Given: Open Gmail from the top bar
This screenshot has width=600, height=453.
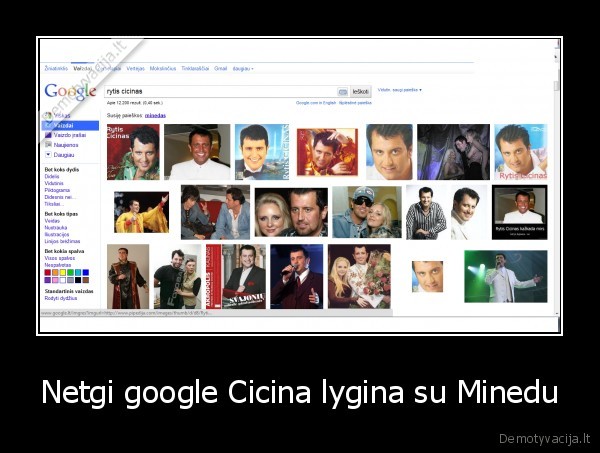Looking at the screenshot, I should [220, 68].
